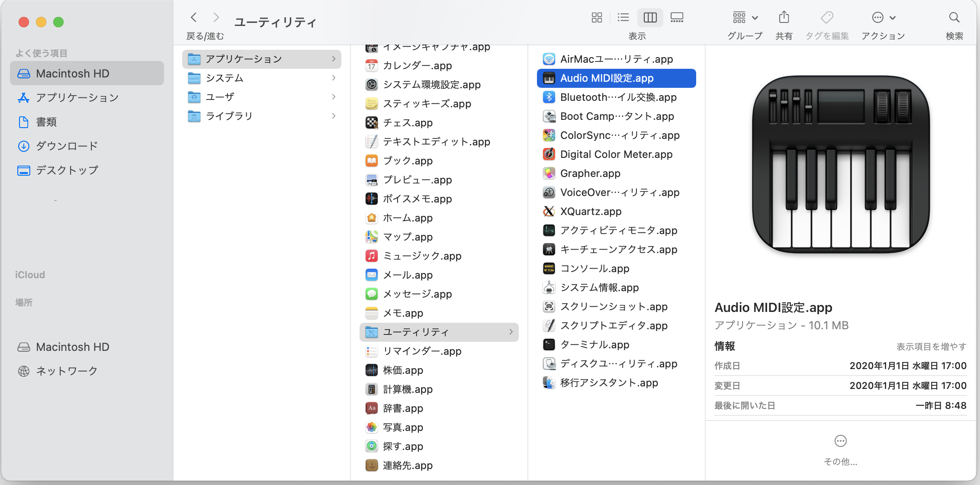The width and height of the screenshot is (980, 485).
Task: Click the ミュージック.app icon
Action: click(x=372, y=256)
